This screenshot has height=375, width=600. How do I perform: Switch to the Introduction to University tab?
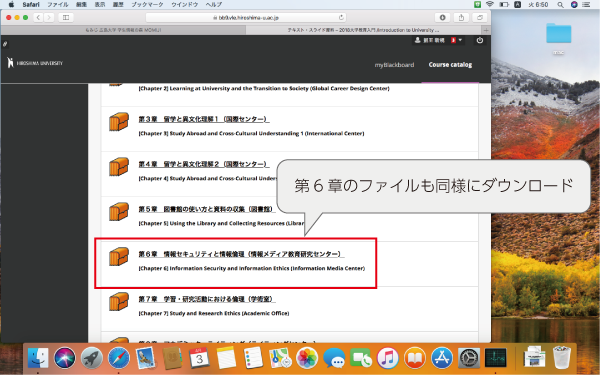point(363,30)
